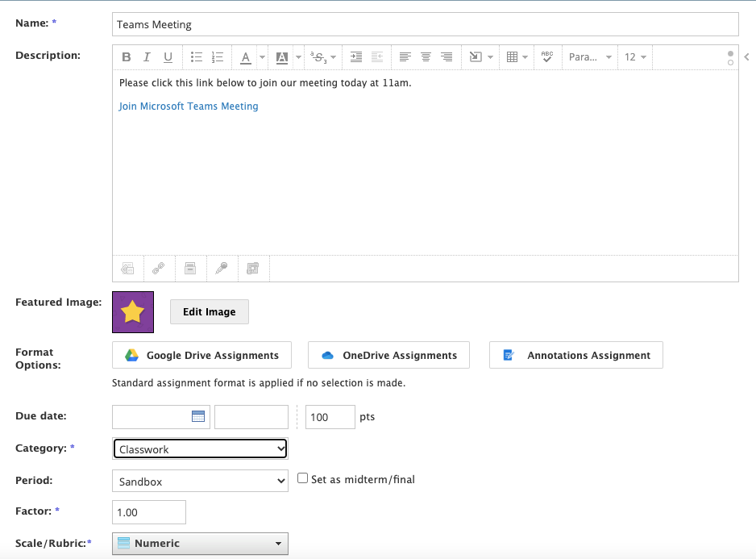
Task: Click the Edit Image button
Action: coord(210,312)
